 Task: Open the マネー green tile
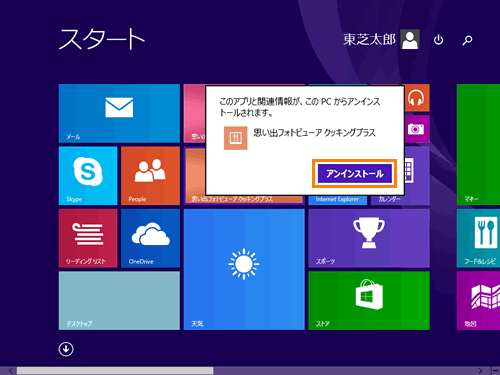click(478, 144)
